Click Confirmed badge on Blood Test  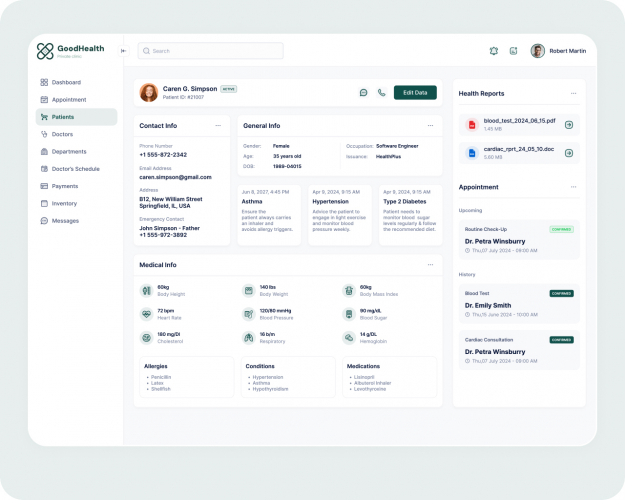(x=562, y=293)
